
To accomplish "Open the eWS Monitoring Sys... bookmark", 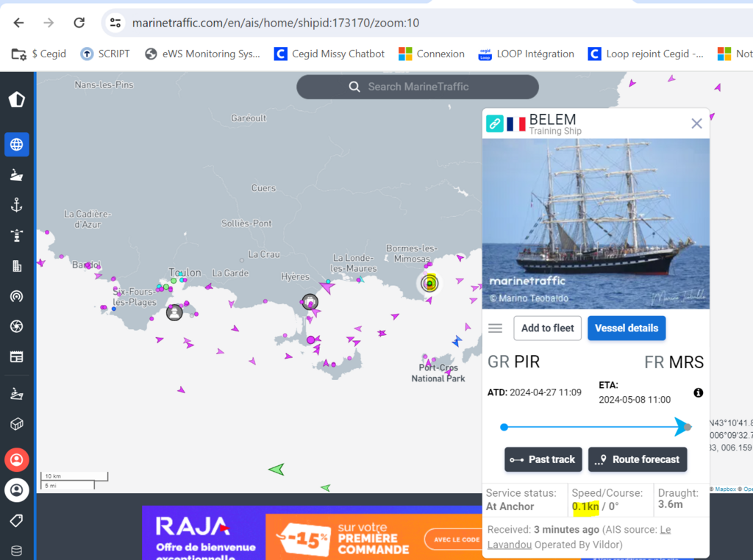I will [202, 54].
